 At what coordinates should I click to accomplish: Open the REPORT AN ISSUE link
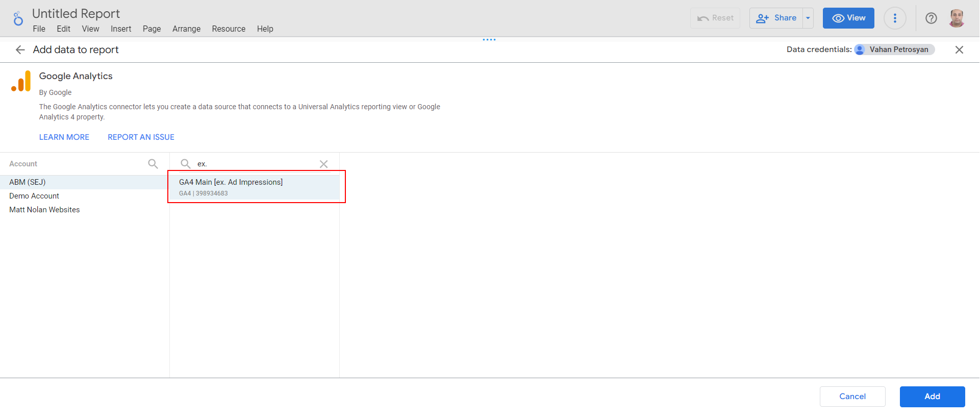[141, 137]
